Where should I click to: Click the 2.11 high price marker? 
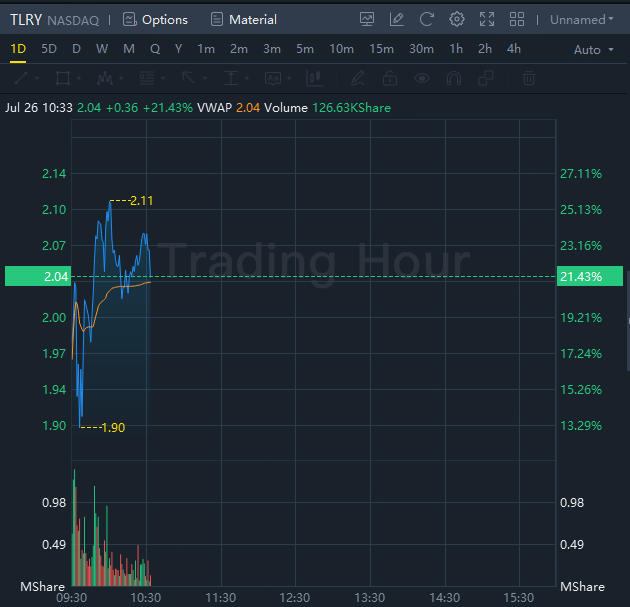point(141,200)
